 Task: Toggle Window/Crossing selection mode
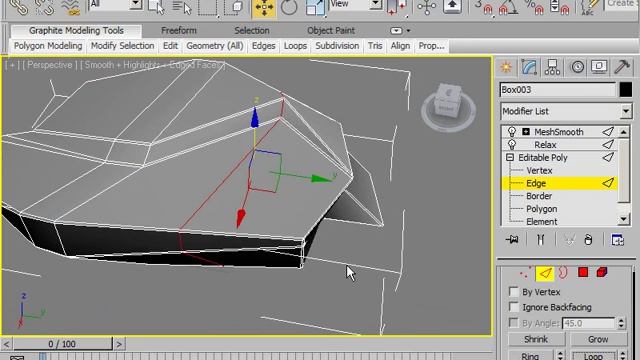(233, 7)
